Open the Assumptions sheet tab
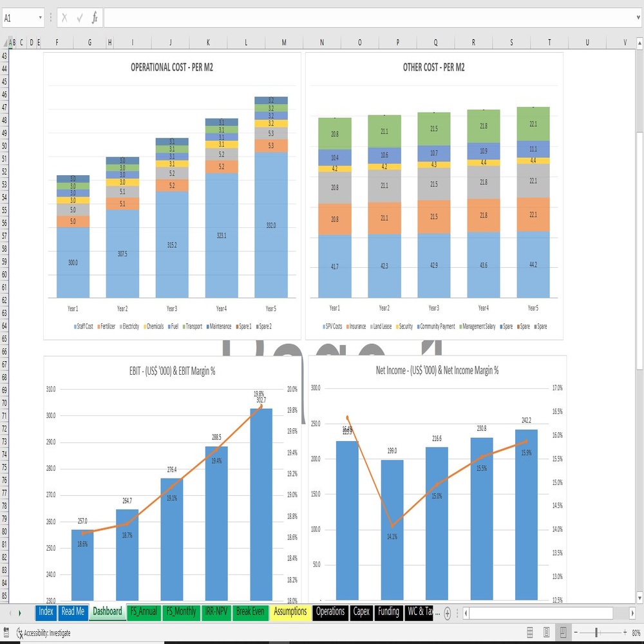 point(290,612)
